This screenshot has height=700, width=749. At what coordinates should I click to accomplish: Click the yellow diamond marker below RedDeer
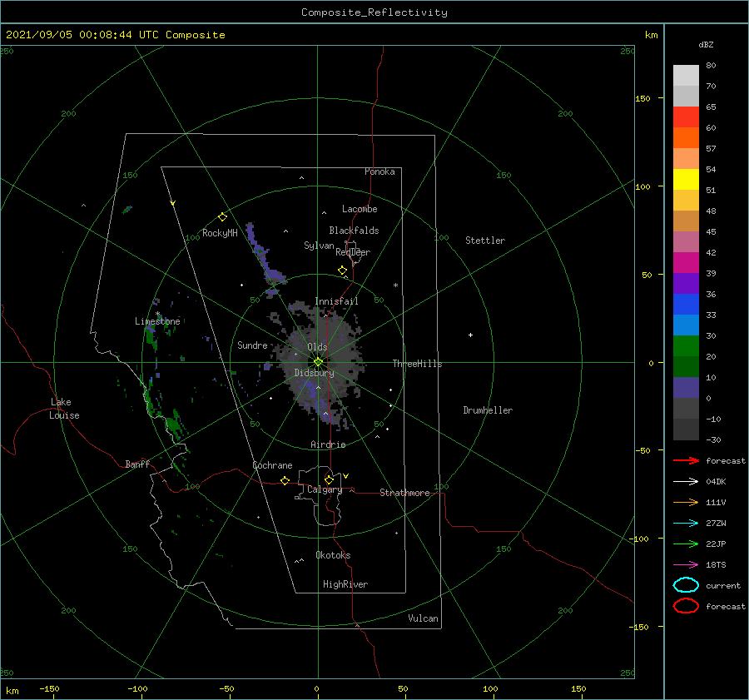(343, 271)
